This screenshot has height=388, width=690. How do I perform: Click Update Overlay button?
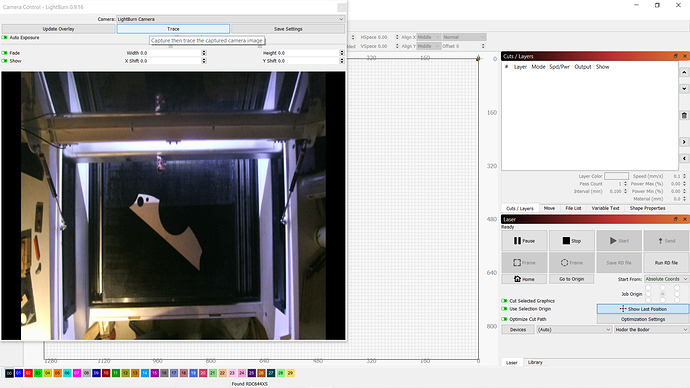pyautogui.click(x=58, y=29)
